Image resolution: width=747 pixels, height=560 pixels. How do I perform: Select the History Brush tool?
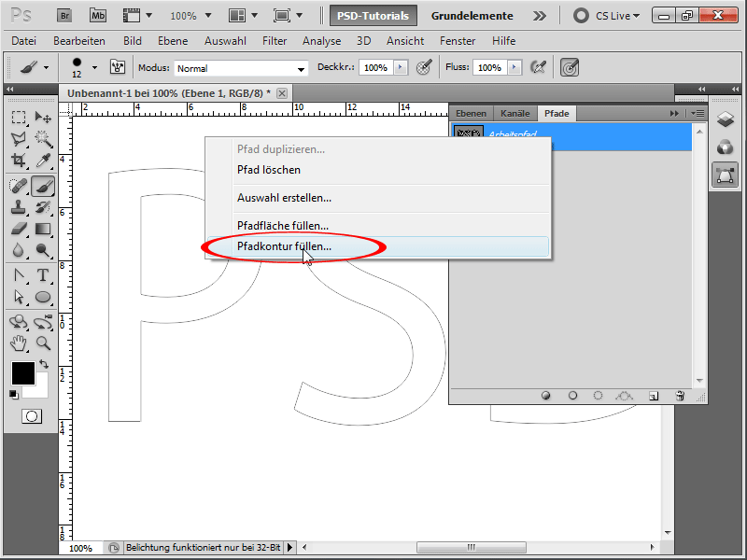click(x=43, y=207)
